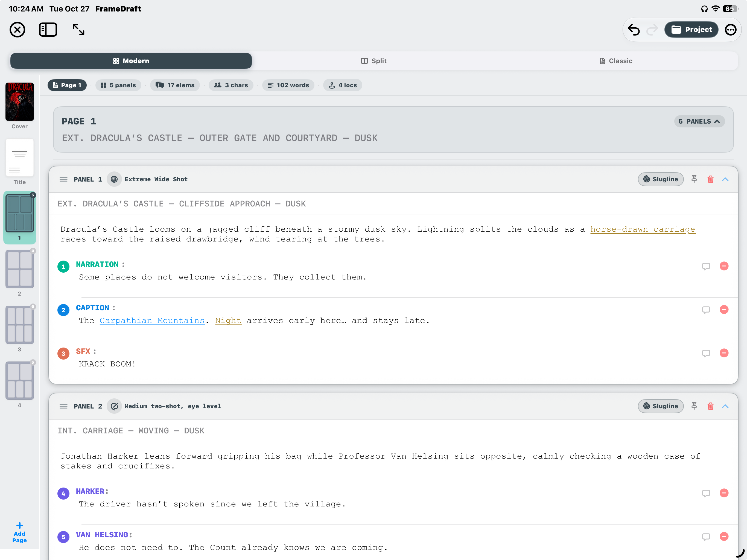Viewport: 747px width, 560px height.
Task: Pin Panel 2
Action: coord(694,406)
